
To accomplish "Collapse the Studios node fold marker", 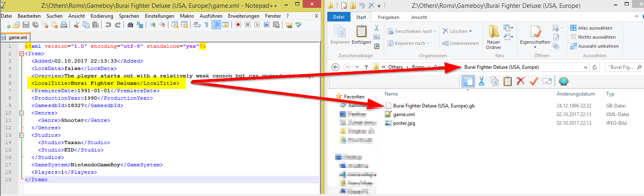I will point(21,135).
